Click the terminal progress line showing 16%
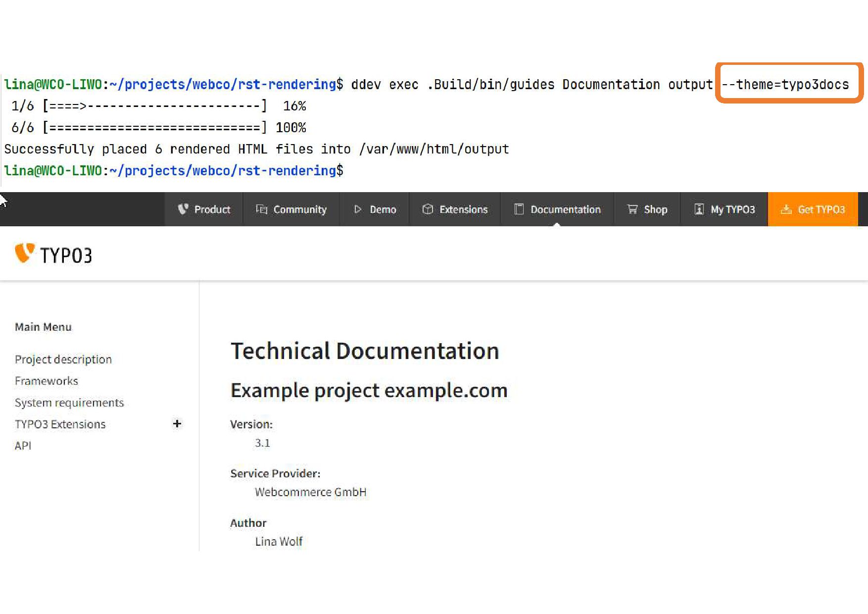 (159, 106)
